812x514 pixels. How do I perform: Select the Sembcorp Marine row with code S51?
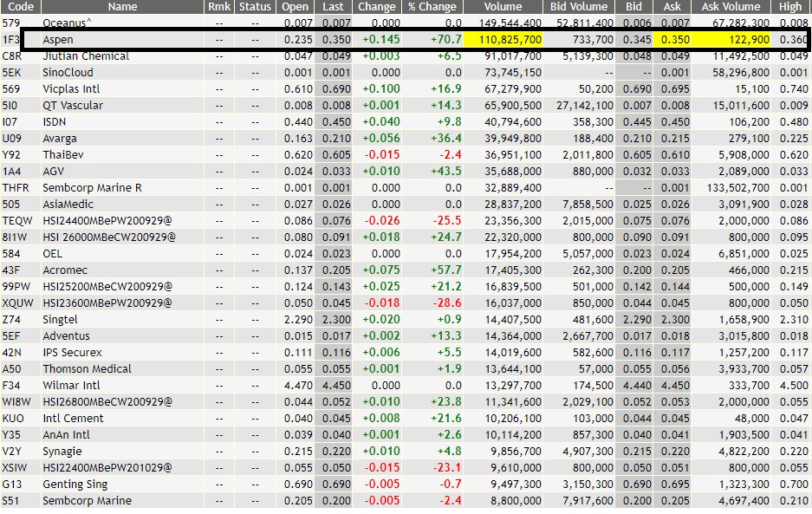click(x=406, y=501)
